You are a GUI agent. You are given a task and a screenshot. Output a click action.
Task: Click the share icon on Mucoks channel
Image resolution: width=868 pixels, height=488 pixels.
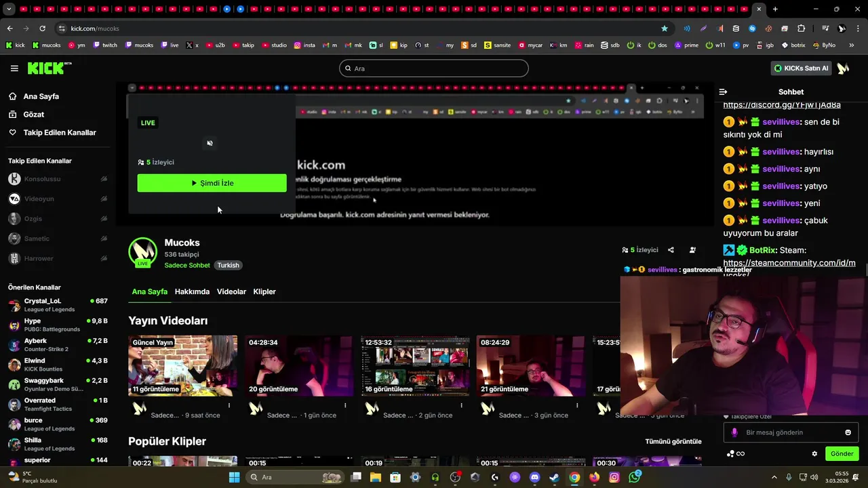(671, 250)
